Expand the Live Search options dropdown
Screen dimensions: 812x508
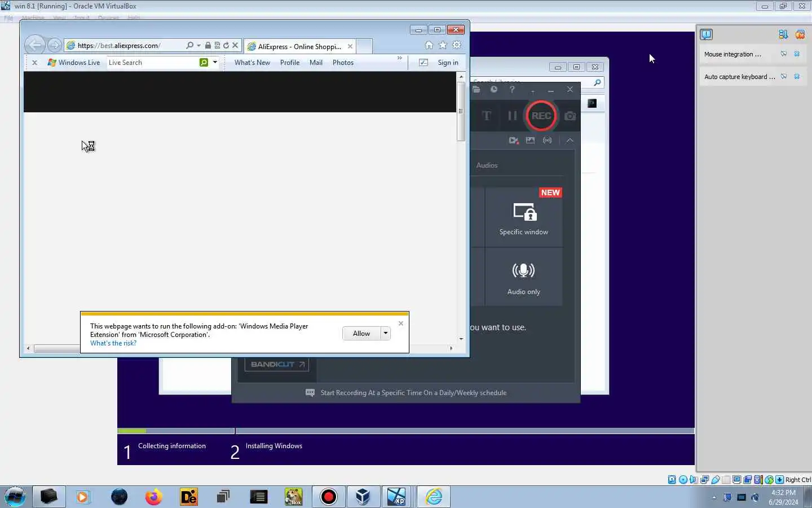215,63
